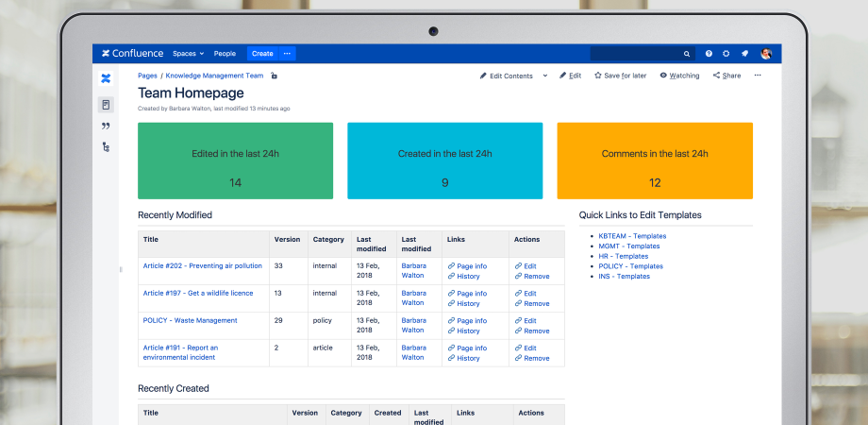The width and height of the screenshot is (868, 425).
Task: Click the space logo in sidebar
Action: tap(106, 78)
